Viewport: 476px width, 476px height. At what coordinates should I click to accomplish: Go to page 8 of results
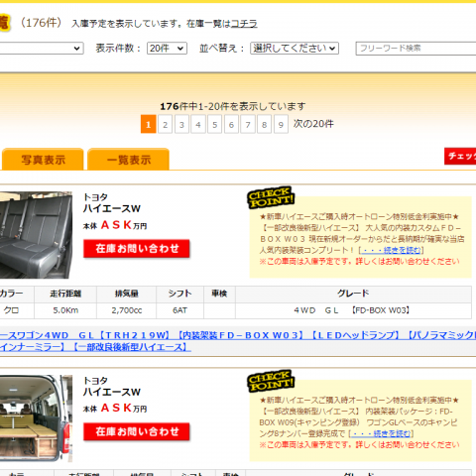264,124
